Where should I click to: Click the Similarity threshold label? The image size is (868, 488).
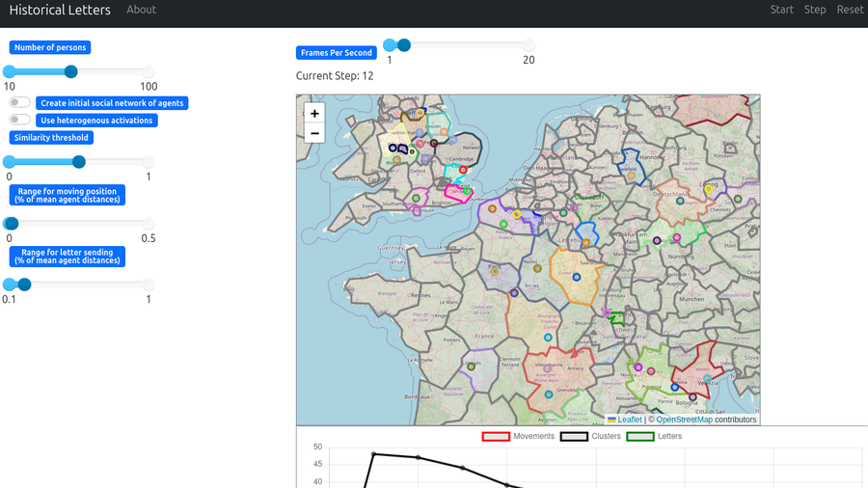[51, 138]
